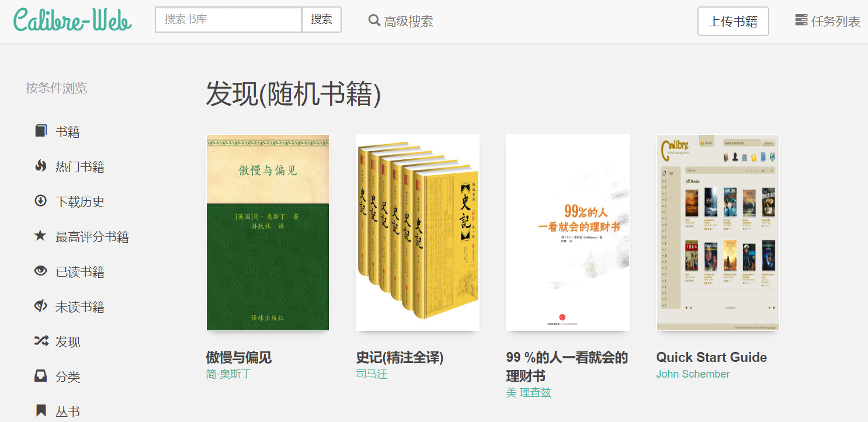Click the flame icon for 热门书籍
The height and width of the screenshot is (422, 868).
(x=40, y=166)
